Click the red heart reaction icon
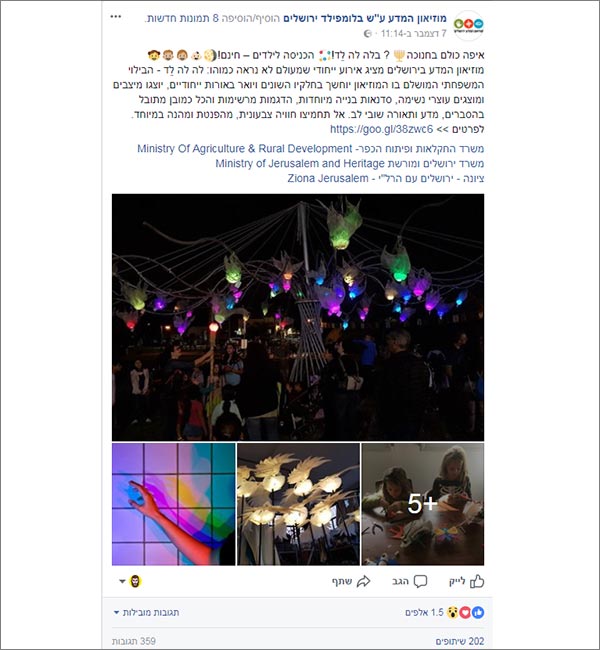This screenshot has width=600, height=650. [x=465, y=612]
